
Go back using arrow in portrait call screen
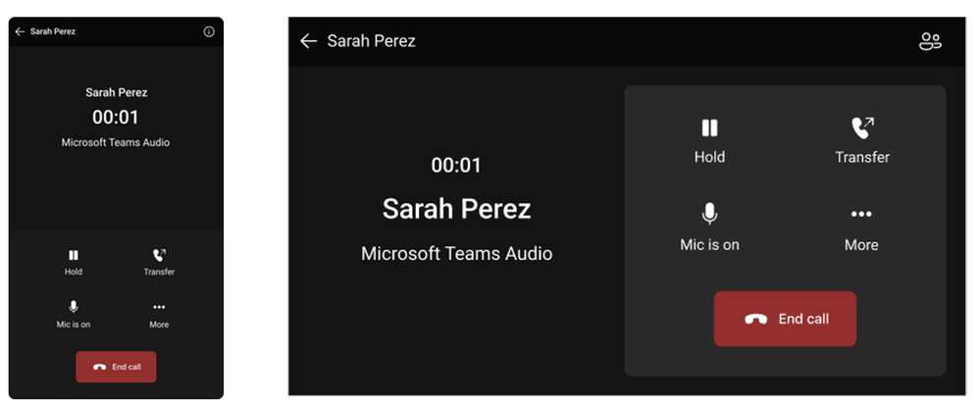click(20, 31)
